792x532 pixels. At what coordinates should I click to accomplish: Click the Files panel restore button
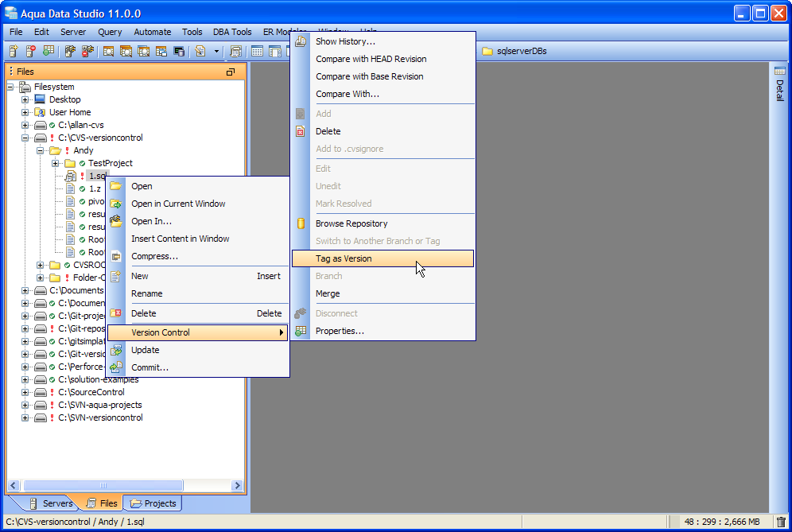231,72
